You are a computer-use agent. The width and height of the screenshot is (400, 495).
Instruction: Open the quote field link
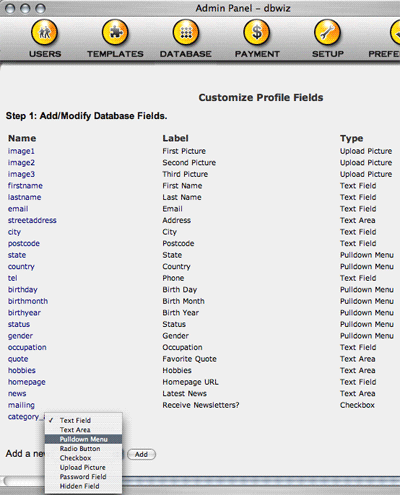[x=18, y=359]
